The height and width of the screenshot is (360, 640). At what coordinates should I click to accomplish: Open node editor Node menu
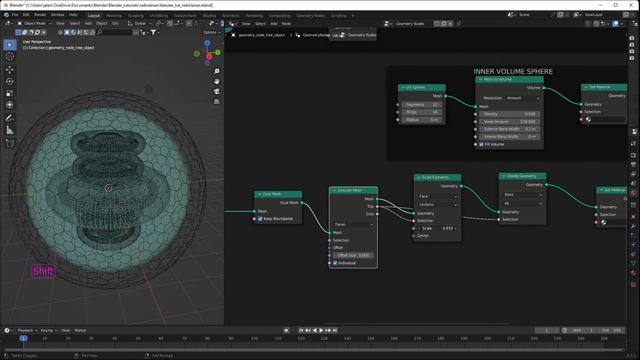point(287,24)
